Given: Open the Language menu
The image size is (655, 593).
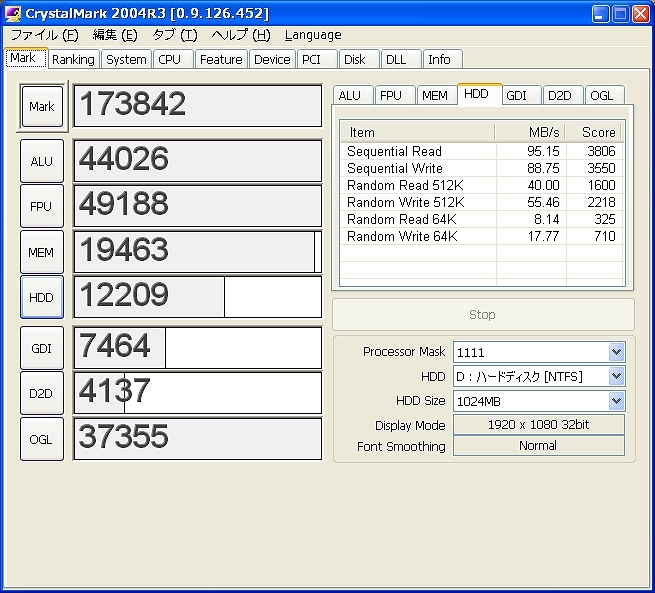Looking at the screenshot, I should pyautogui.click(x=312, y=35).
